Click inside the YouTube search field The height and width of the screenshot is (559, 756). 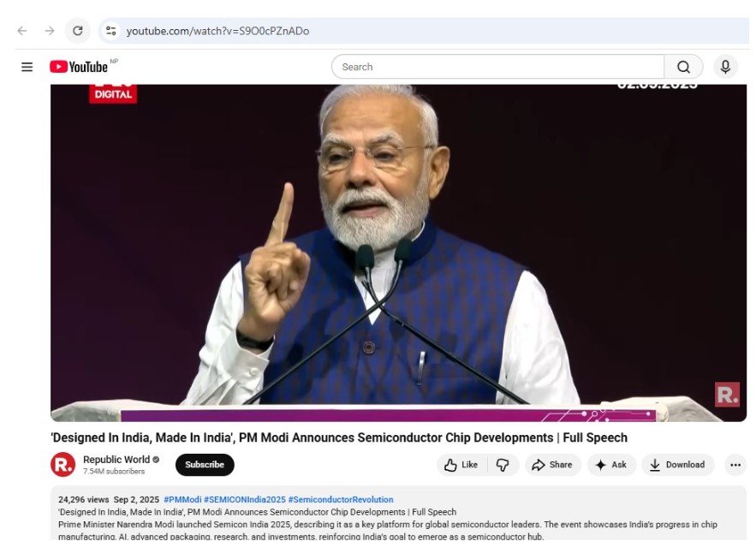click(497, 67)
